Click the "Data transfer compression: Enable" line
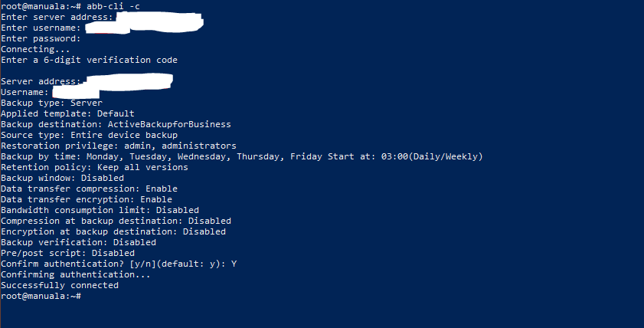Viewport: 644px width, 328px height. click(x=89, y=189)
